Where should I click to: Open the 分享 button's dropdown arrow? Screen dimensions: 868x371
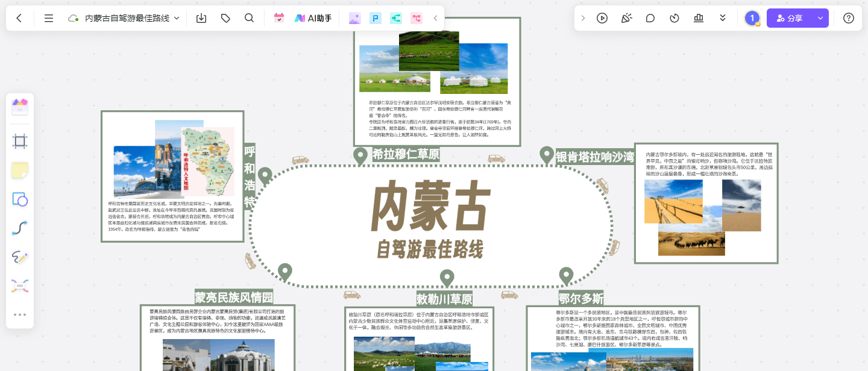[x=819, y=18]
